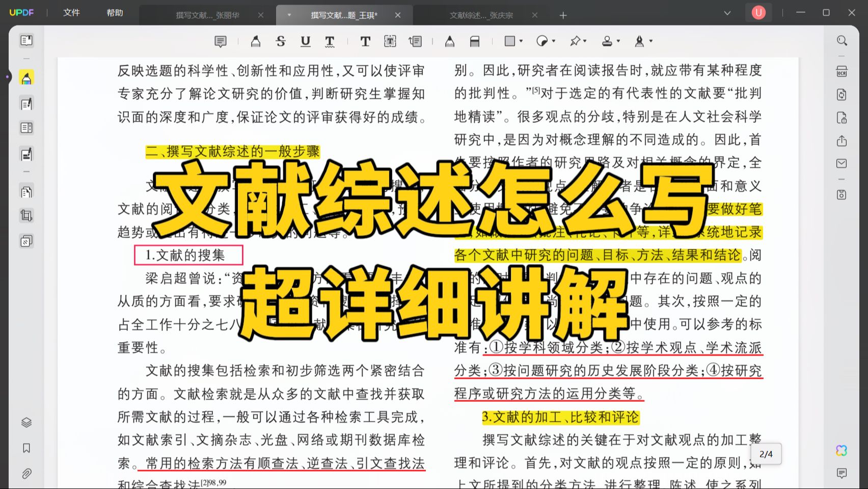Screen dimensions: 868x489
Task: Activate the Strikethrough text tool
Action: [x=281, y=41]
